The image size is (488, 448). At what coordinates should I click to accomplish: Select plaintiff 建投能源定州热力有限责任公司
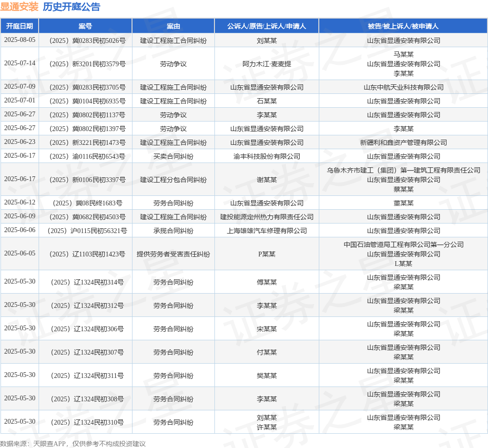(x=267, y=217)
